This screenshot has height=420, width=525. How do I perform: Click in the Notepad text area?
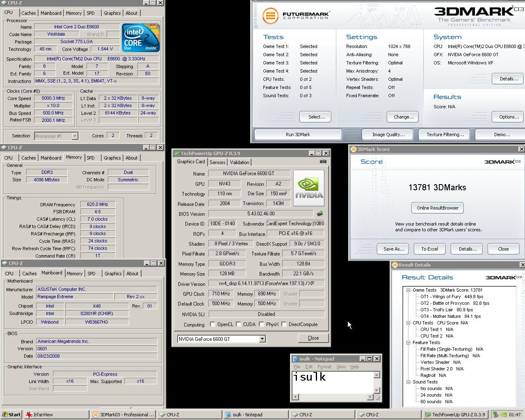[x=333, y=382]
